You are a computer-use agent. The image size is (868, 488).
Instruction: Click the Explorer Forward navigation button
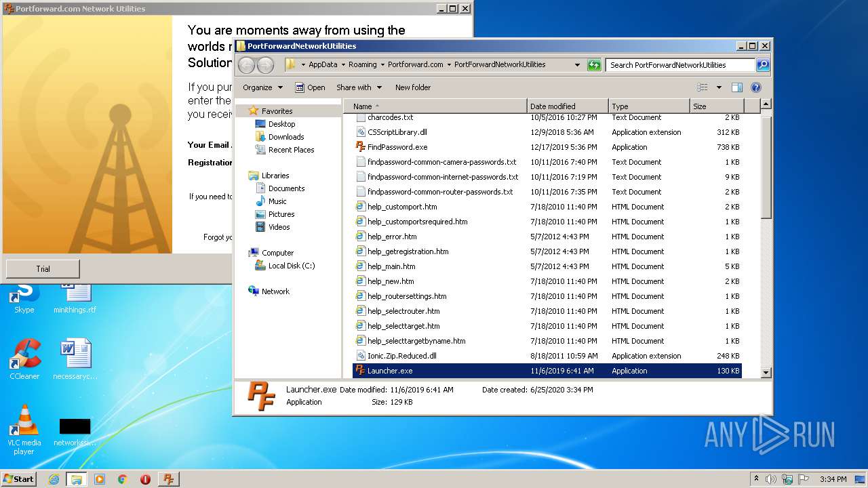[265, 65]
